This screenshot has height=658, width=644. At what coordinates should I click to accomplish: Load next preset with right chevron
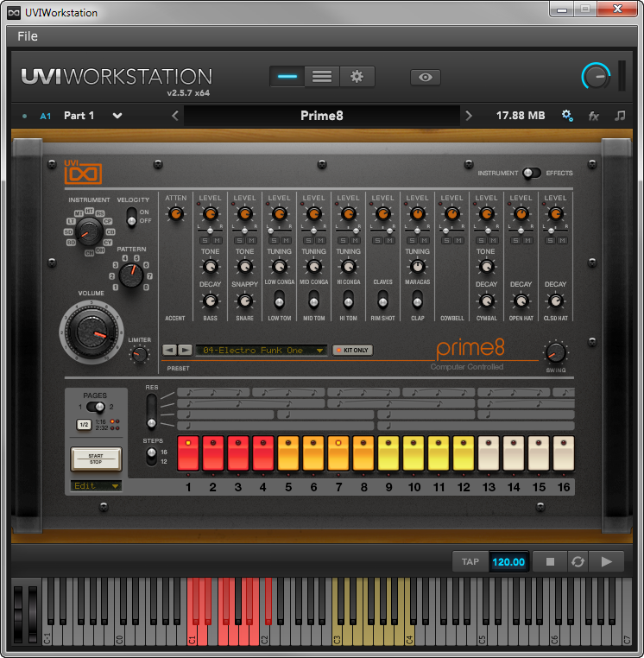pos(469,116)
